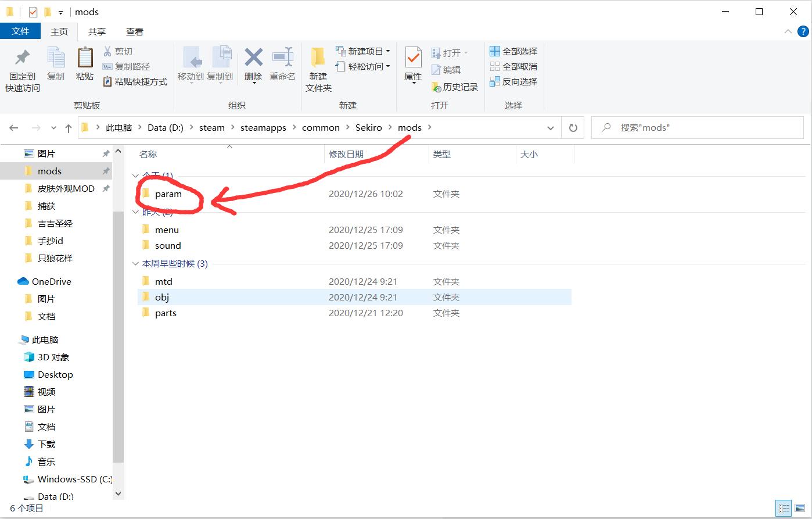812x519 pixels.
Task: Refresh the current folder view
Action: (x=573, y=128)
